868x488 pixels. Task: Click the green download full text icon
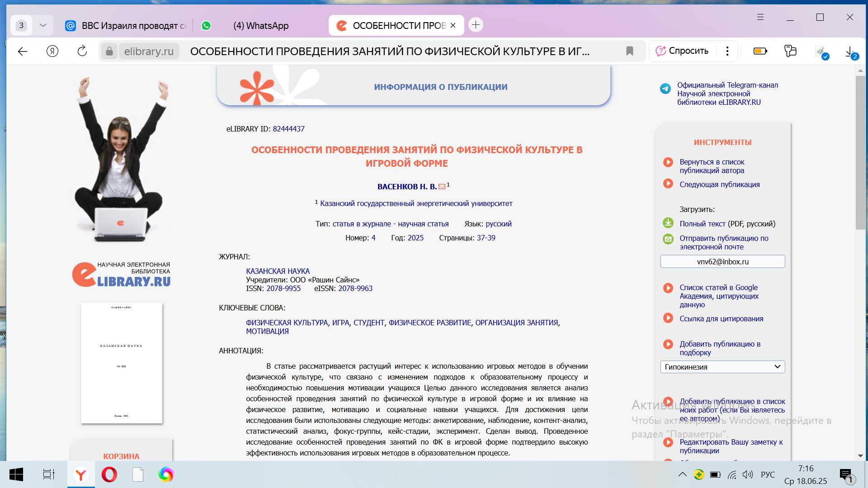tap(668, 223)
